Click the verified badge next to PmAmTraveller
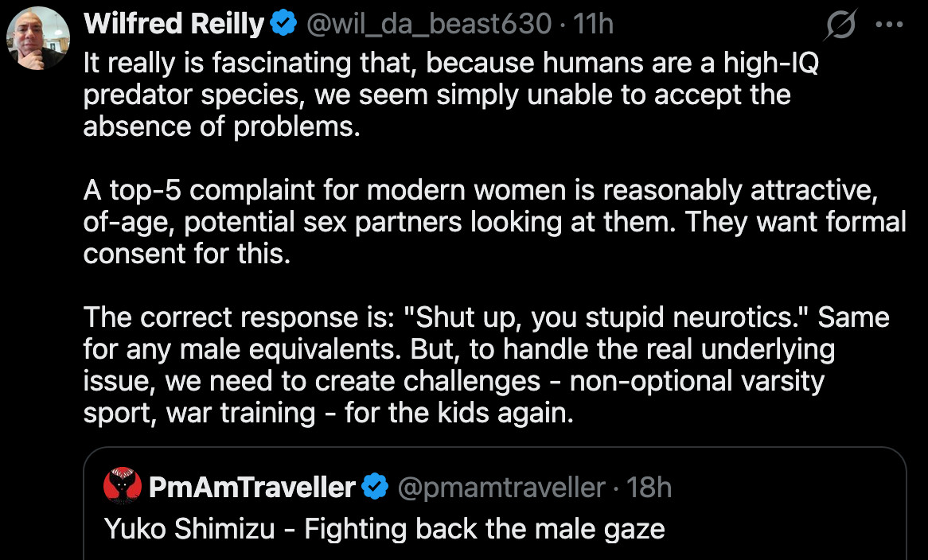 [x=376, y=487]
